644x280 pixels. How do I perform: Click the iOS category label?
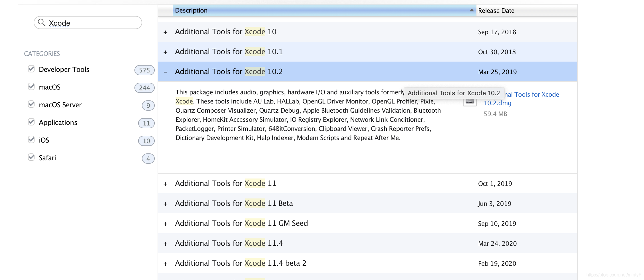(x=44, y=140)
